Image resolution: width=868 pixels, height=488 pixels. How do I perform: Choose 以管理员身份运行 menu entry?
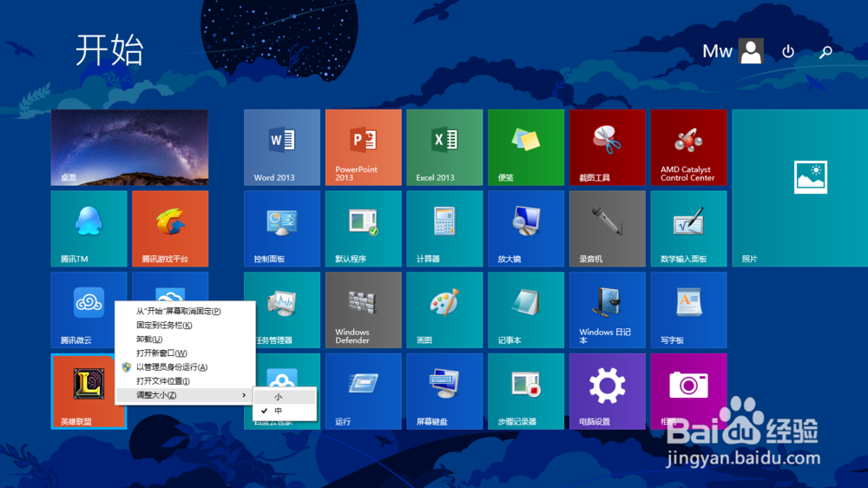pos(185,366)
